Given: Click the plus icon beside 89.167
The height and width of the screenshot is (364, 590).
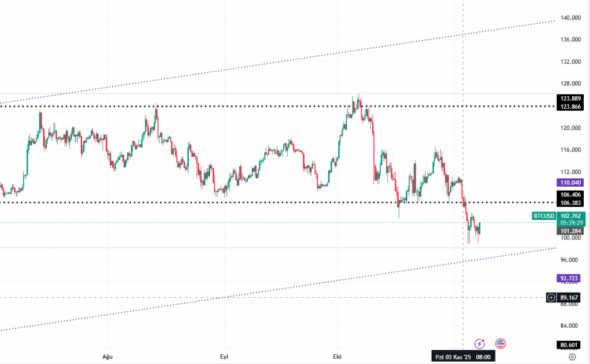Looking at the screenshot, I should click(x=551, y=298).
